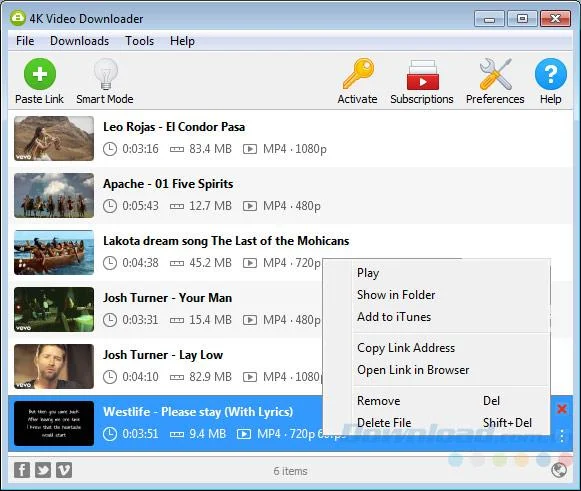This screenshot has width=581, height=491.
Task: Open Subscriptions from the toolbar
Action: pos(422,75)
